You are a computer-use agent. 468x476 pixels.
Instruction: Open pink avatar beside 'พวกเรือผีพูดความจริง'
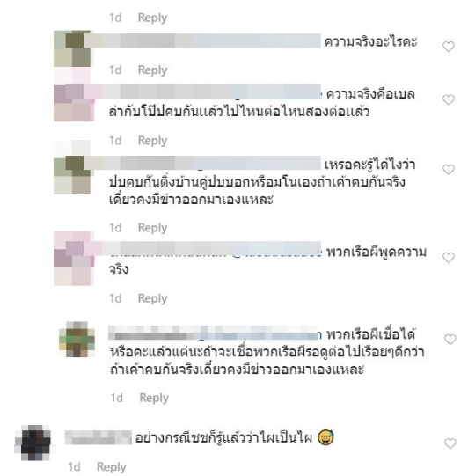pos(74,259)
